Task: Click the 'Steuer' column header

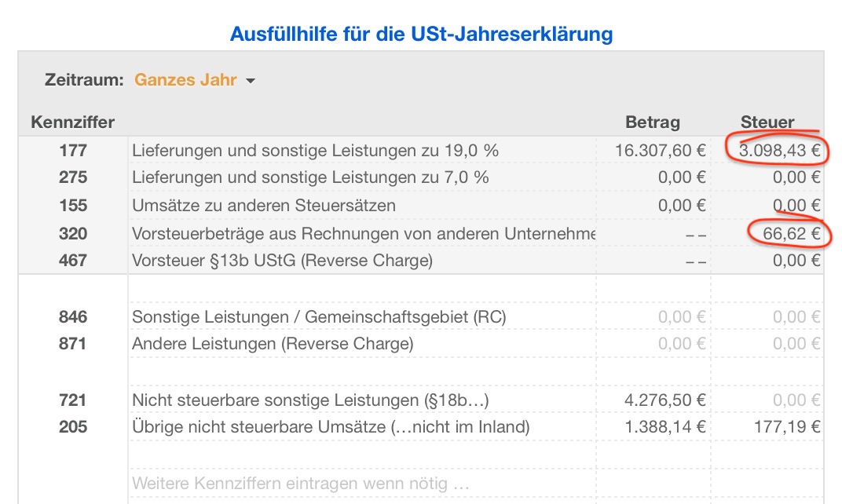Action: [767, 122]
